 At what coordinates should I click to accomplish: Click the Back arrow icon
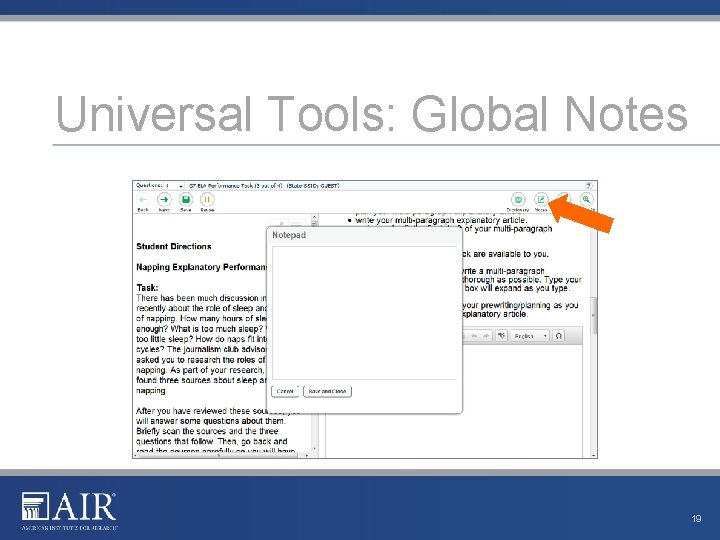pos(143,200)
